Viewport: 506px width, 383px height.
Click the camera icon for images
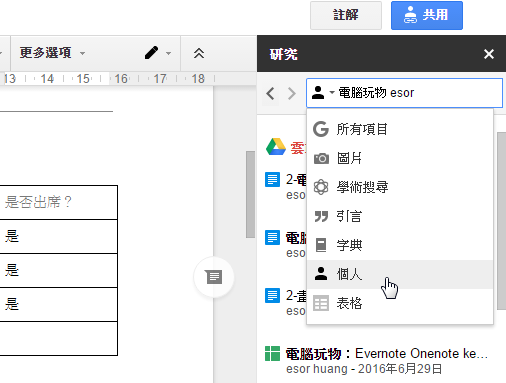click(x=321, y=158)
